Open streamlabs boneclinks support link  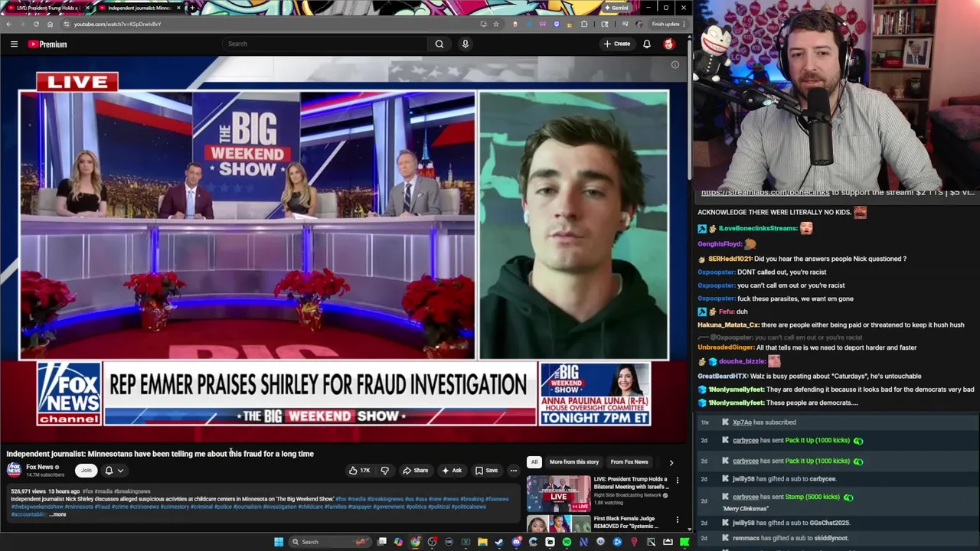click(x=765, y=193)
